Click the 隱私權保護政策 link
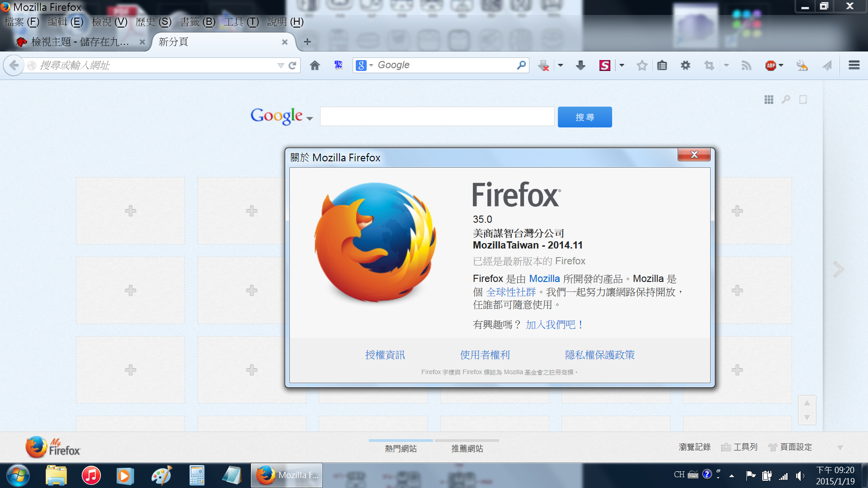 pyautogui.click(x=599, y=355)
